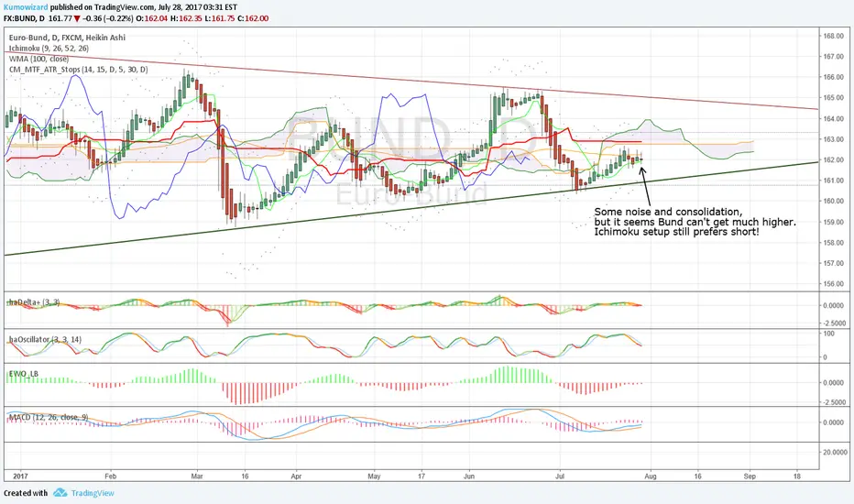
Task: Click the 165.00 price axis label
Action: point(833,98)
